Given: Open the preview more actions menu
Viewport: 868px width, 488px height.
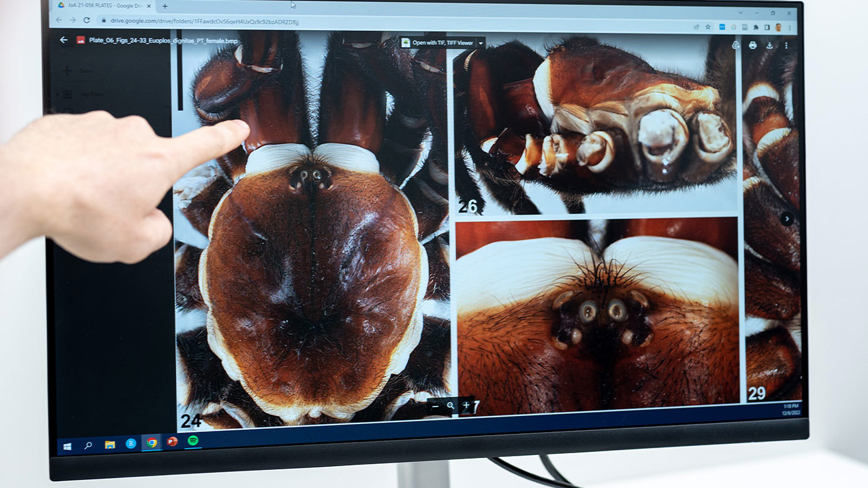Looking at the screenshot, I should pyautogui.click(x=786, y=45).
